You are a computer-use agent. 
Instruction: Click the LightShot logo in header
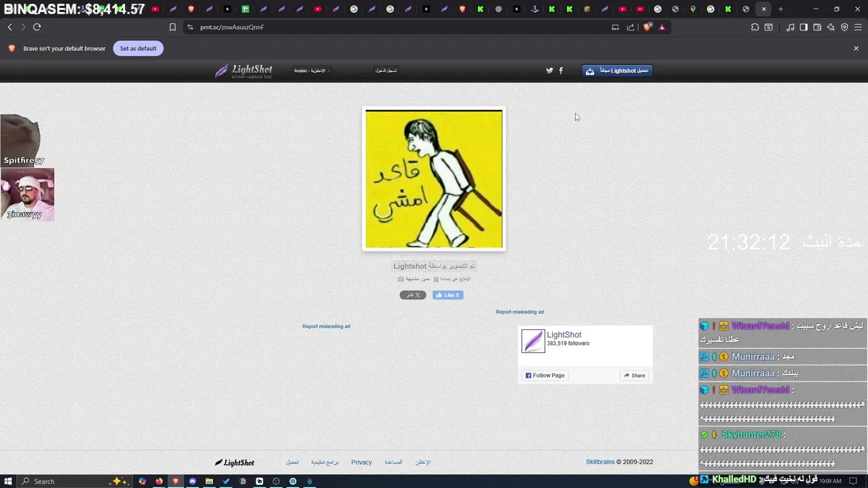[244, 70]
